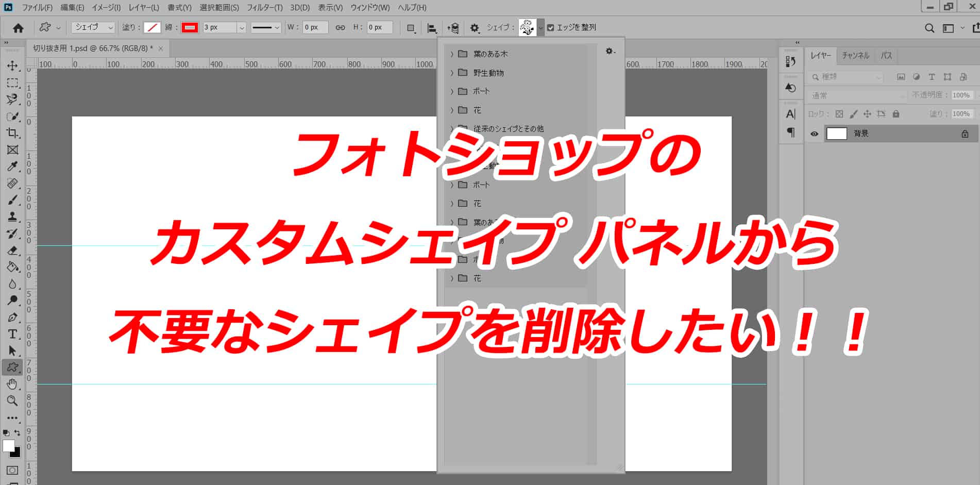Open the workspace switcher icon
This screenshot has width=980, height=485.
(x=948, y=28)
